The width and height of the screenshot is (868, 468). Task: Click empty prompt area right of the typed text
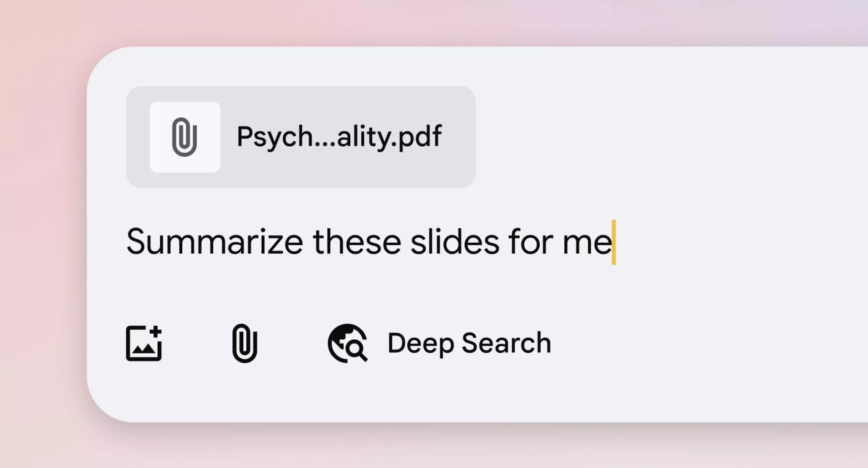click(x=741, y=242)
